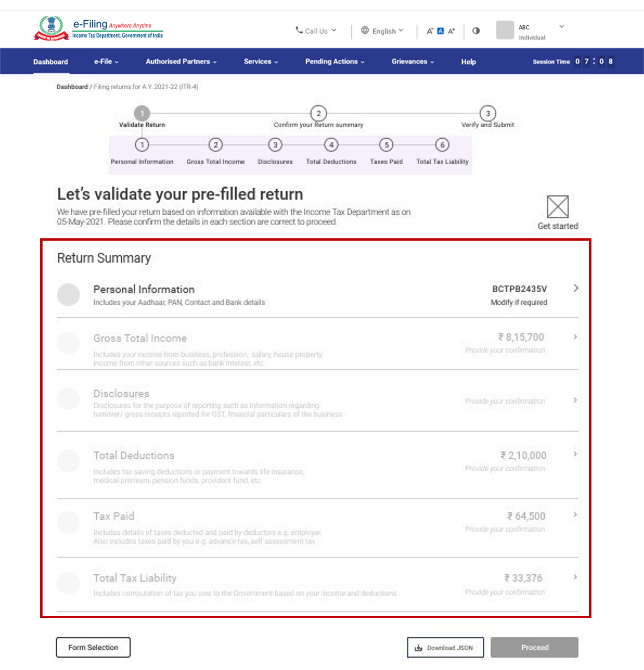Screen dimensions: 644x670
Task: Click the phone icon beside Call Us
Action: coord(299,30)
